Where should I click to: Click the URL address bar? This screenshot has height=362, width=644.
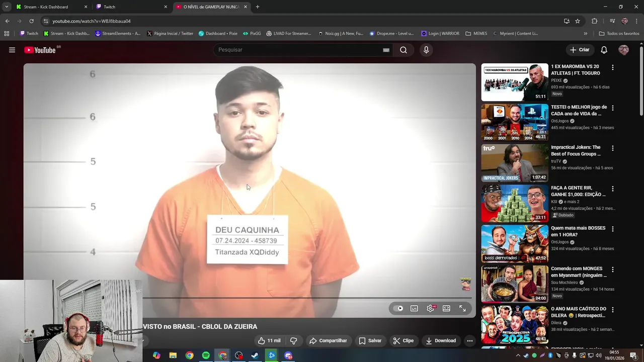coord(302,21)
